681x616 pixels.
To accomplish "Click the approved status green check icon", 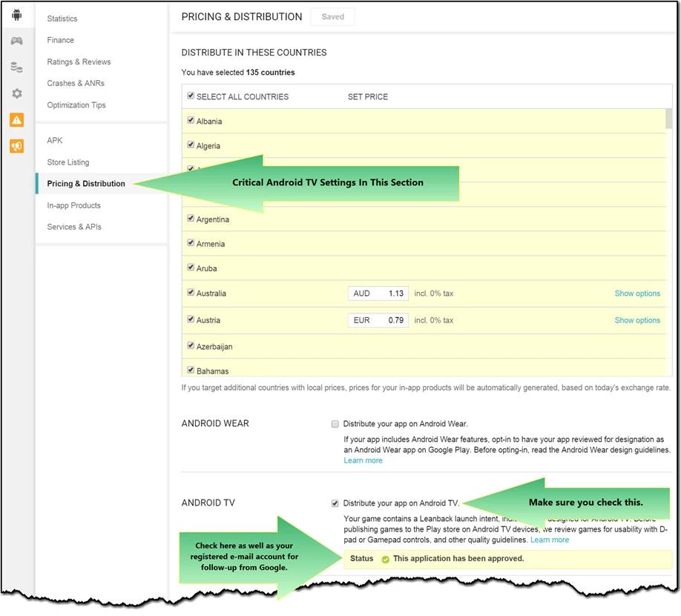I will 385,560.
